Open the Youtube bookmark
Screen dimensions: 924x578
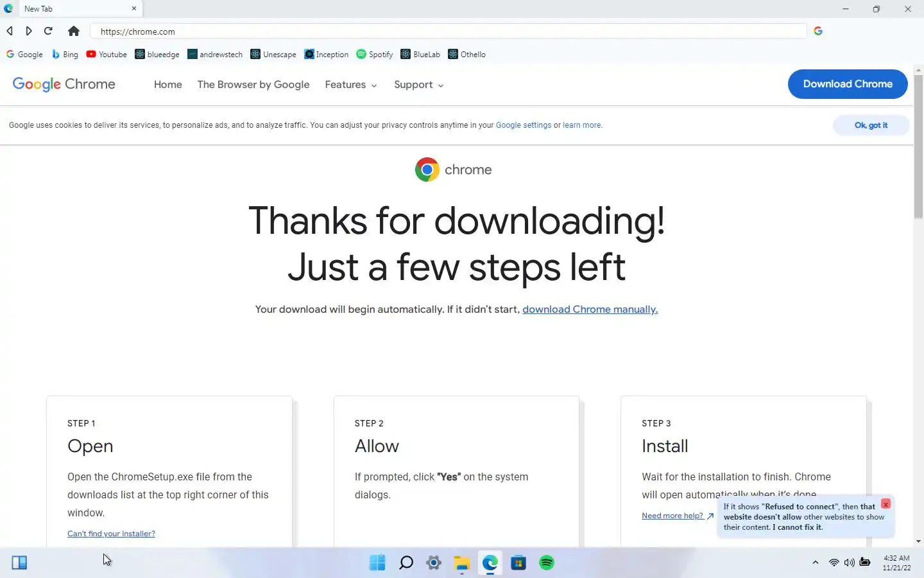tap(107, 55)
